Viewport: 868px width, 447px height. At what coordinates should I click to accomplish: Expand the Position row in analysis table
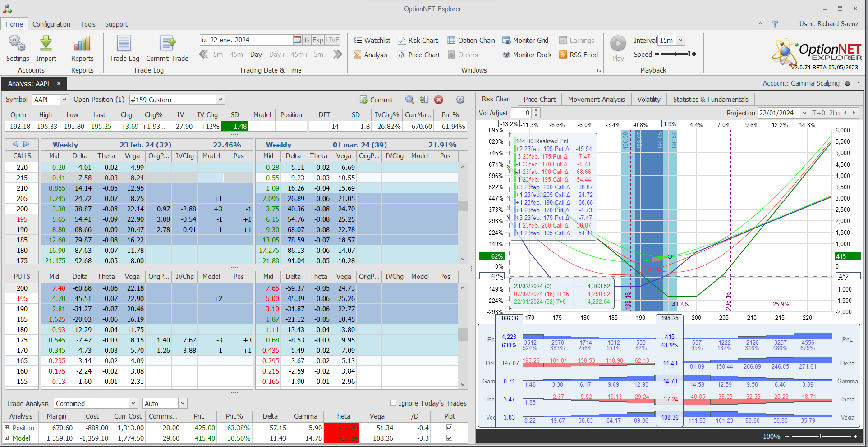(6, 428)
